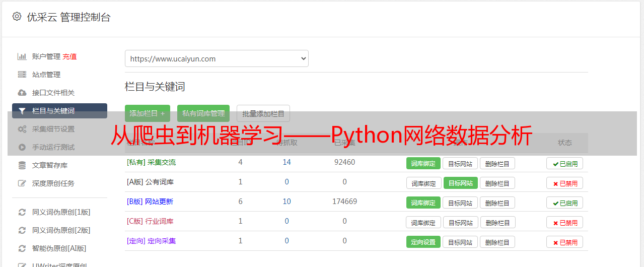Click the edit icon of 深度原创任务
The image size is (644, 267).
tap(22, 183)
